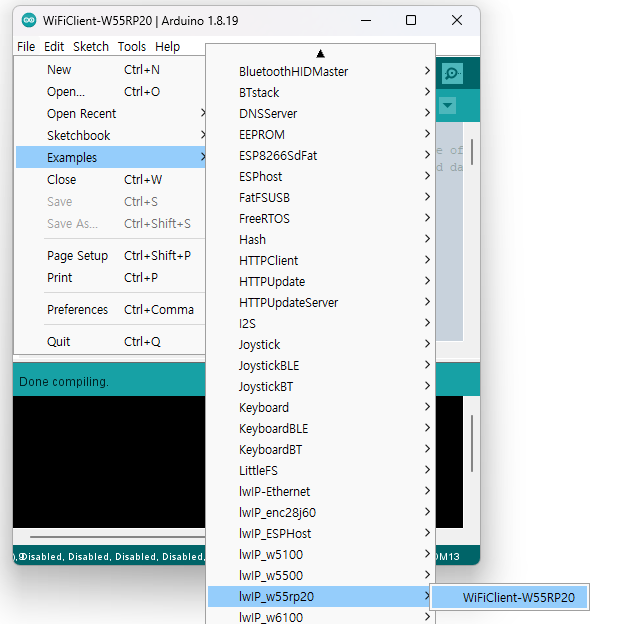The image size is (617, 624).
Task: Select the lwIP_w55rp20 examples entry
Action: [x=321, y=596]
